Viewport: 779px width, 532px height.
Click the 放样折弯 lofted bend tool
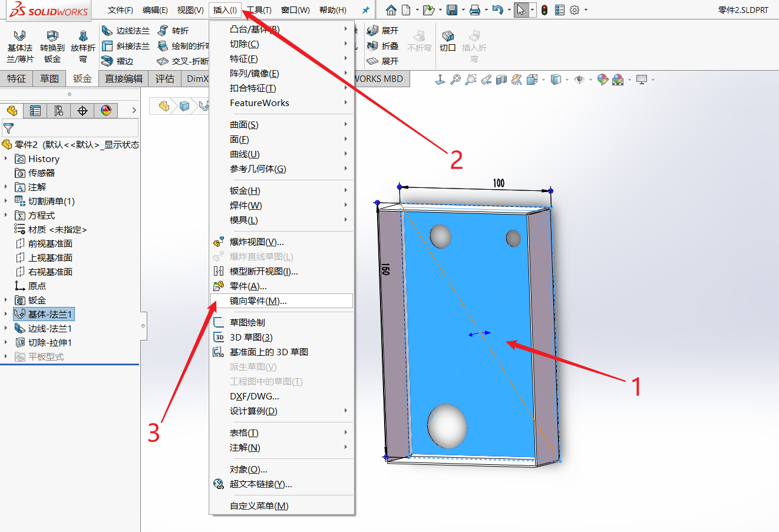[x=83, y=47]
